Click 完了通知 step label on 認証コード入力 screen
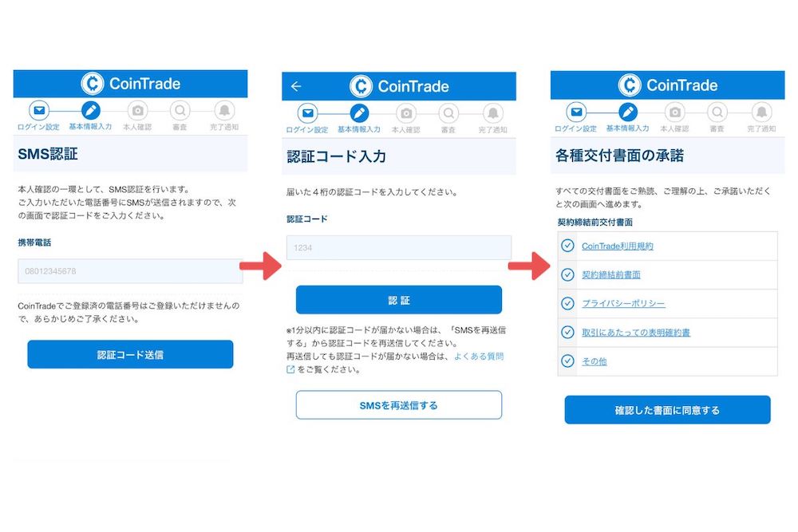The height and width of the screenshot is (532, 798). tap(492, 130)
